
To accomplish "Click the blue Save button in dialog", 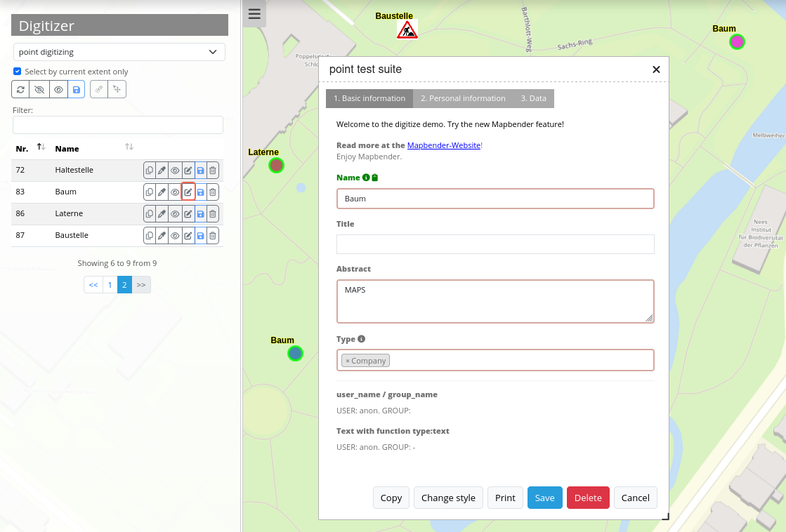I will pos(544,498).
